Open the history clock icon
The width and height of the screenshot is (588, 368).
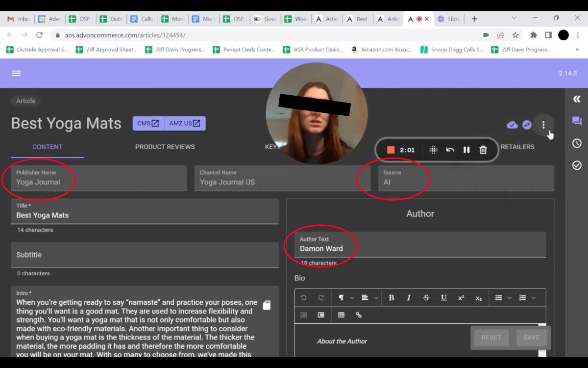[x=577, y=143]
